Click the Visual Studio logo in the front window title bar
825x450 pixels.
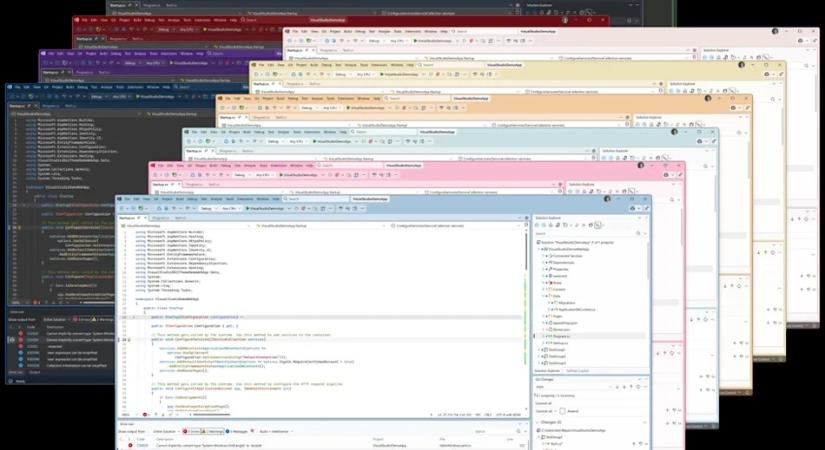[x=119, y=199]
